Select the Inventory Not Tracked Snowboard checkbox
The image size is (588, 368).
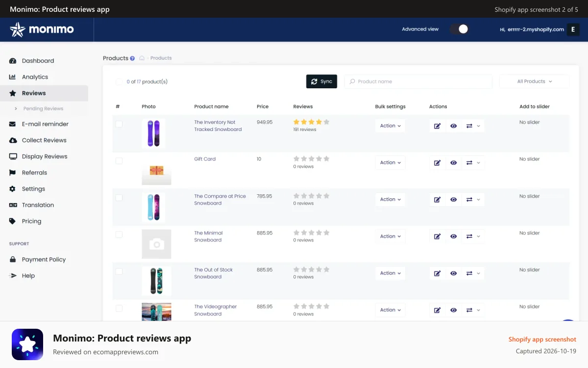coord(119,124)
